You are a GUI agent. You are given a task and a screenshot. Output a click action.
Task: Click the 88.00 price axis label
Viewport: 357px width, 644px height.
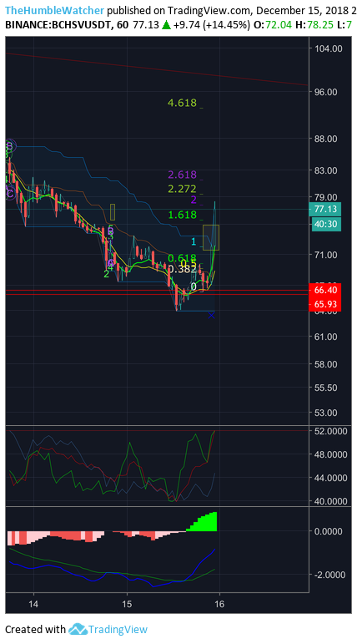[326, 139]
